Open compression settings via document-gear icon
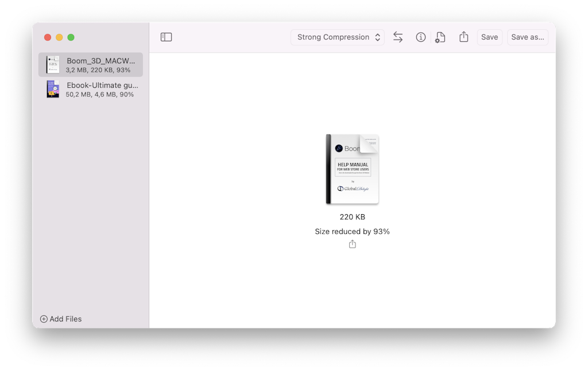The width and height of the screenshot is (588, 371). 440,37
